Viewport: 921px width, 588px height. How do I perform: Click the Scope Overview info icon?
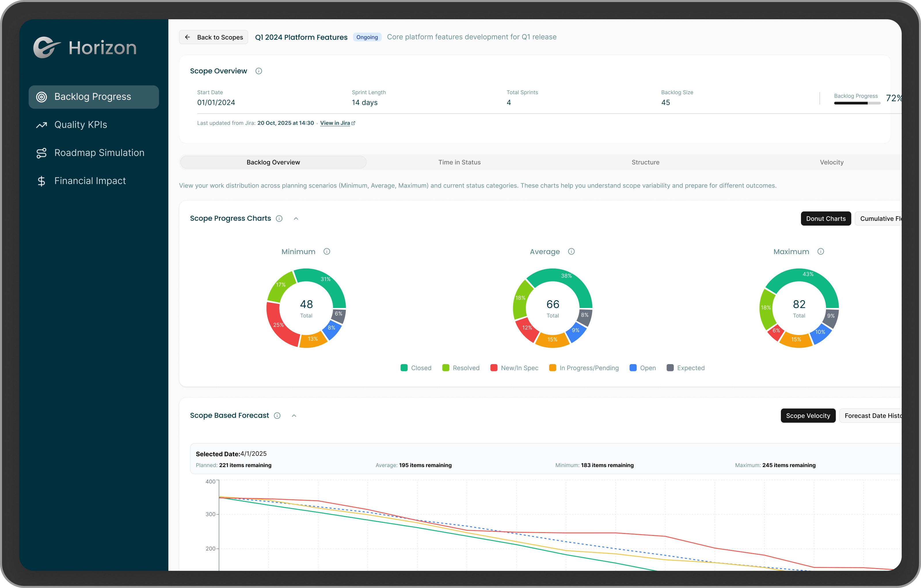point(258,71)
